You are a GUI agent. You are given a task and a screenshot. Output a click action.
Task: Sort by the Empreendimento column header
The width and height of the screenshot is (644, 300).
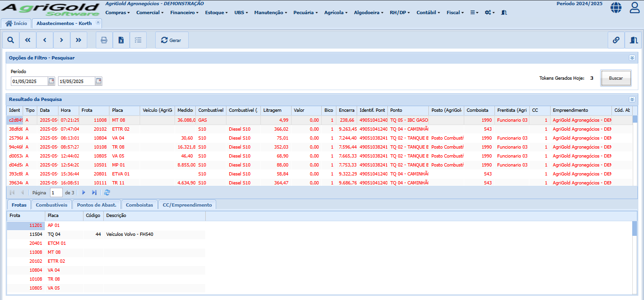coord(580,110)
